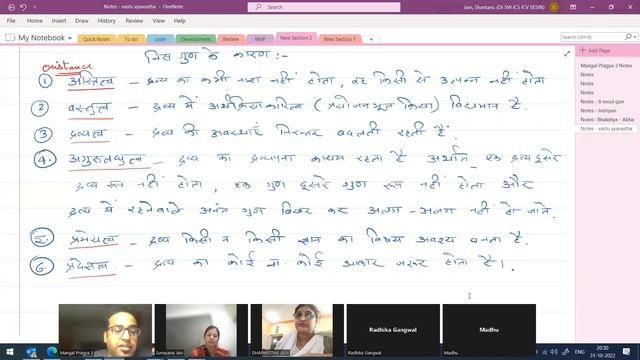The image size is (640, 360).
Task: Open the Windows Start menu
Action: pos(10,351)
